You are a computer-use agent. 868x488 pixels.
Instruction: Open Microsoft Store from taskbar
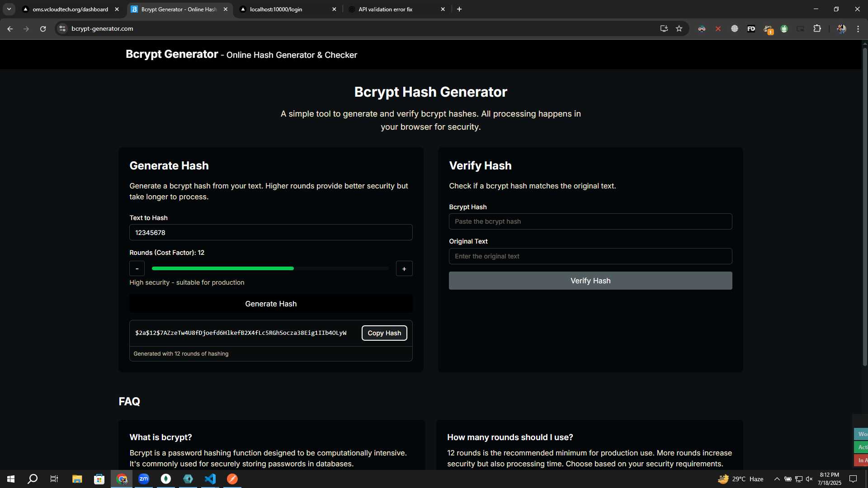99,479
